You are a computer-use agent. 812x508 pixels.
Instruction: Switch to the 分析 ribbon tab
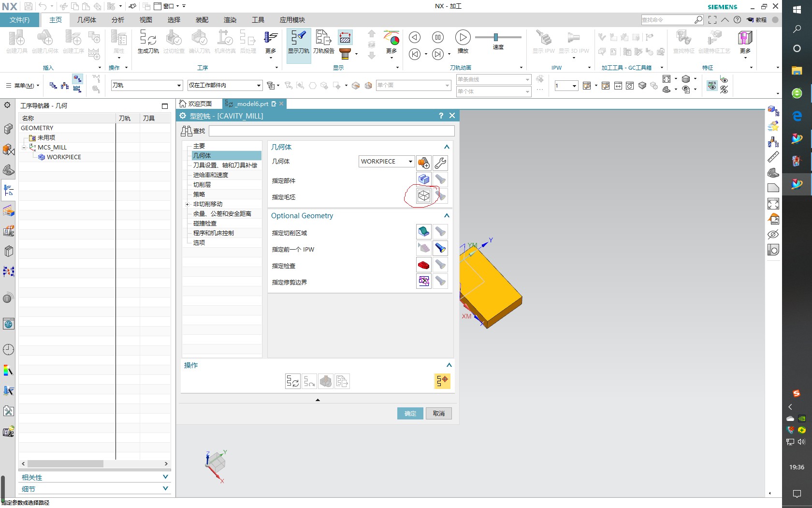118,20
